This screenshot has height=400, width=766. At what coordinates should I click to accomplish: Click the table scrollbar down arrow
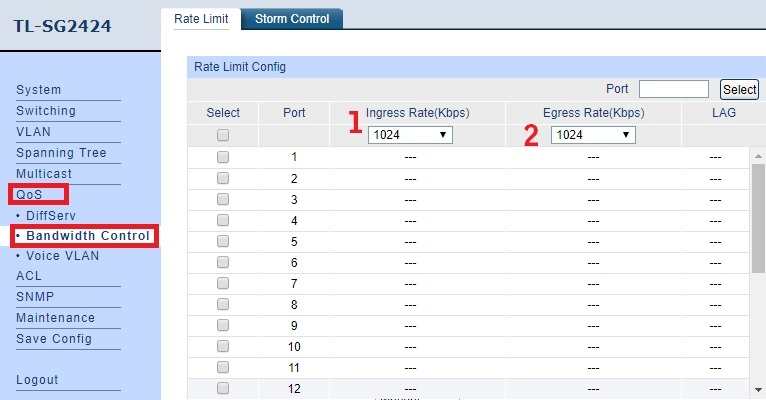(x=758, y=390)
